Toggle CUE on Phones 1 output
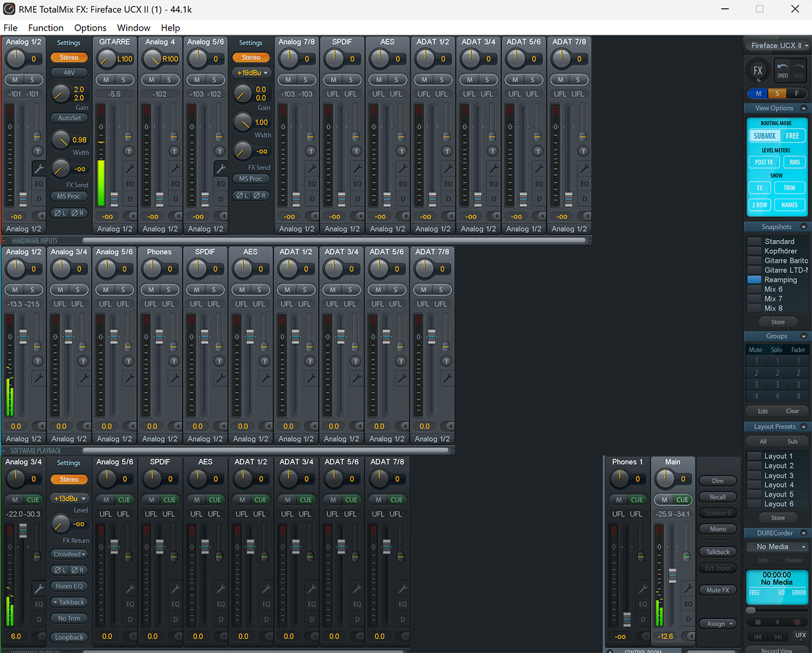Image resolution: width=812 pixels, height=653 pixels. [x=636, y=500]
